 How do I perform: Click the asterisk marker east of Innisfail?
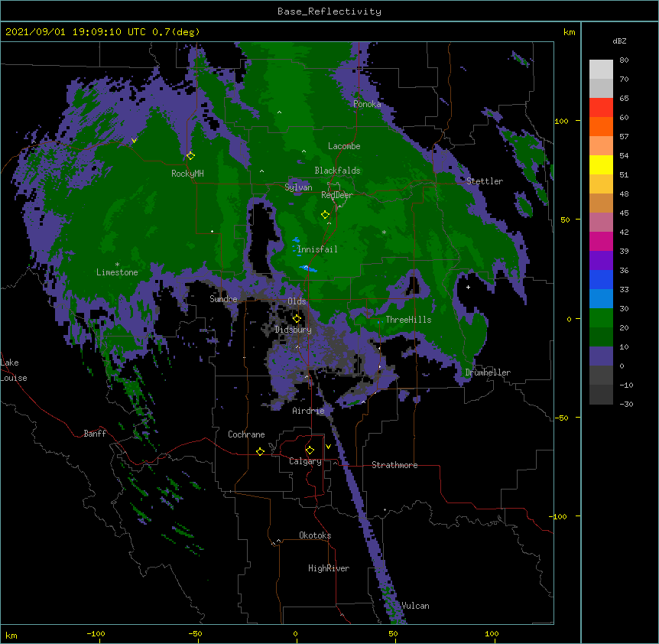coord(384,232)
